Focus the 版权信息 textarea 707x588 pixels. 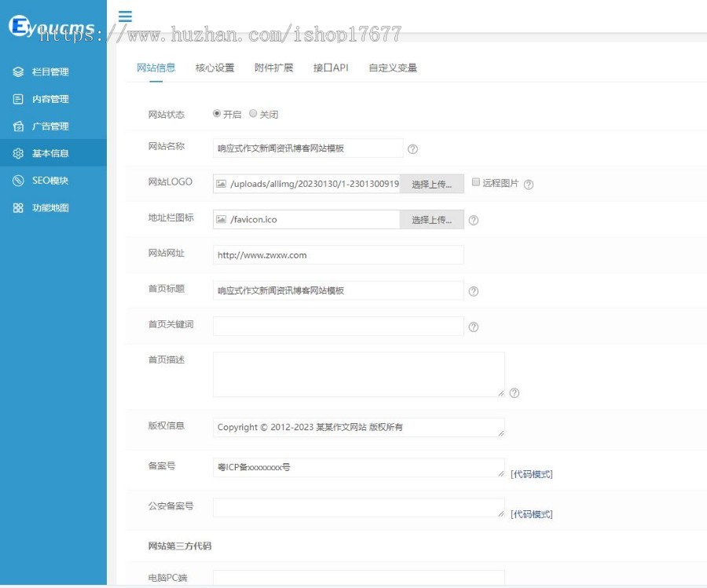(358, 428)
